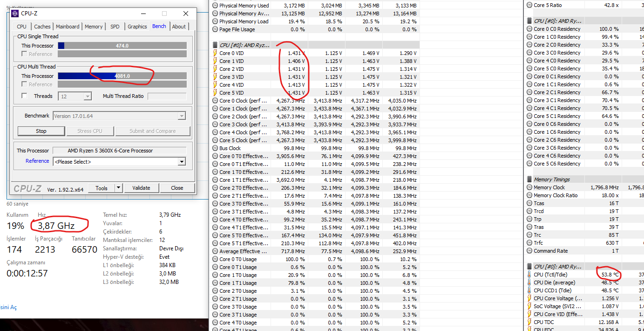Select Physical Memory Load row
The width and height of the screenshot is (644, 331).
(315, 21)
